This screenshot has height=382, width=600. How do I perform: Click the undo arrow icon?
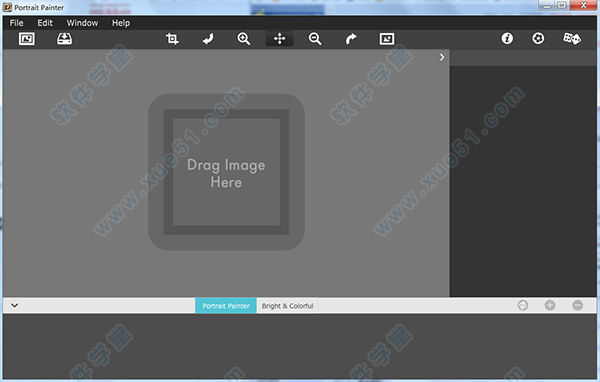[x=208, y=39]
